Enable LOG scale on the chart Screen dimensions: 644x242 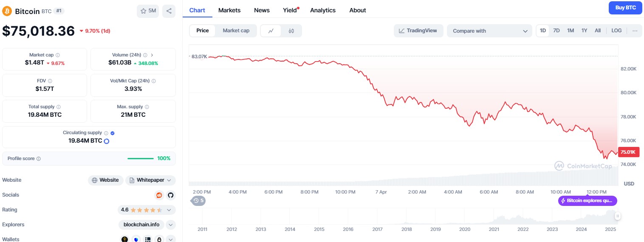click(x=616, y=31)
